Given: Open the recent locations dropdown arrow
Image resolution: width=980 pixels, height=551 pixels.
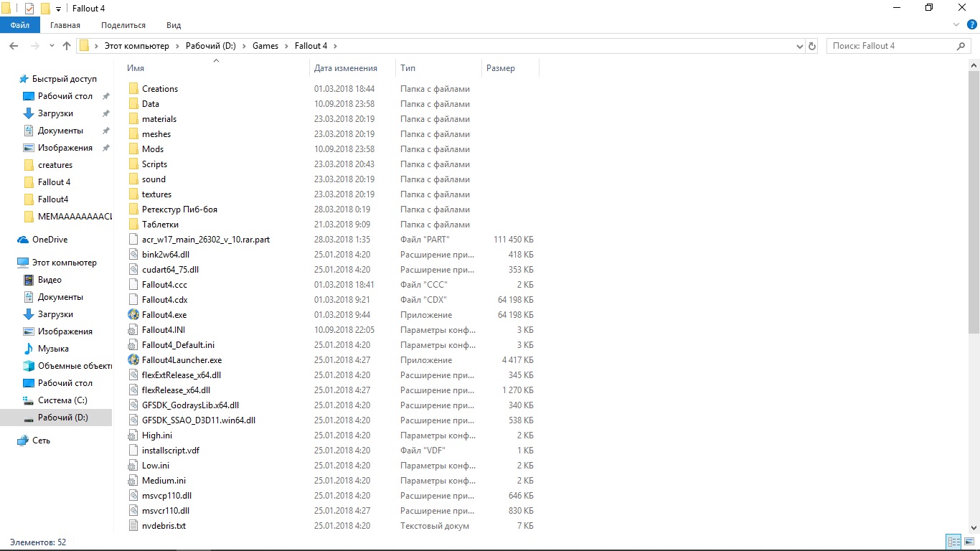Looking at the screenshot, I should pyautogui.click(x=52, y=46).
